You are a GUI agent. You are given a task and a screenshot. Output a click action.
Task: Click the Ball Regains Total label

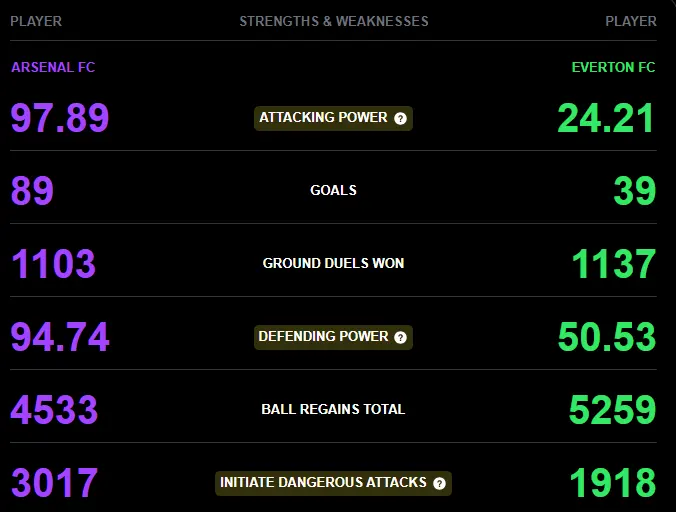pos(333,409)
